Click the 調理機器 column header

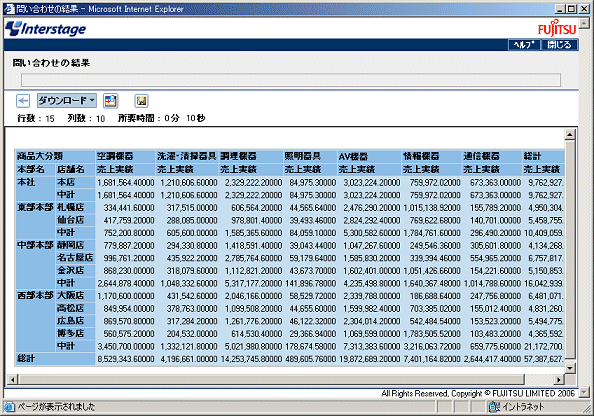251,156
